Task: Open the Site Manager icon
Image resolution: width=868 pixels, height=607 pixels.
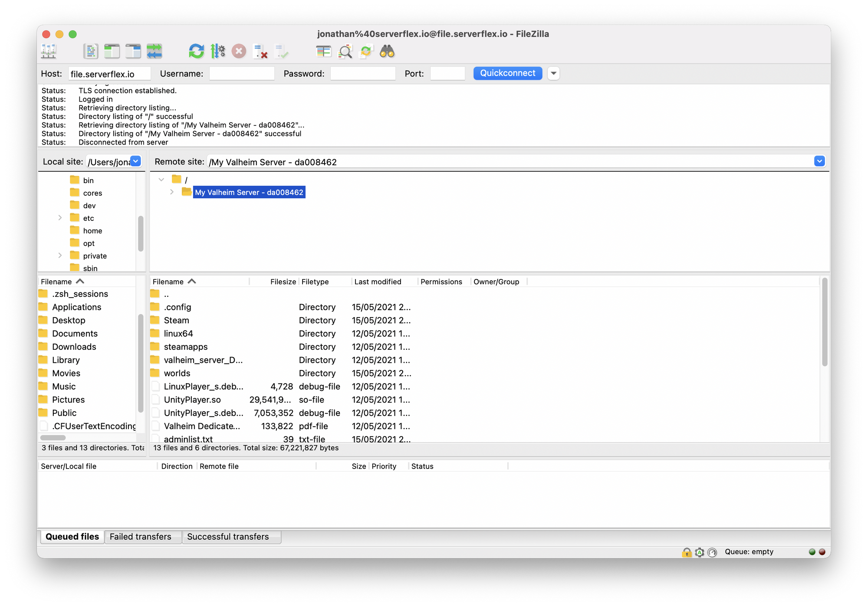Action: [49, 51]
